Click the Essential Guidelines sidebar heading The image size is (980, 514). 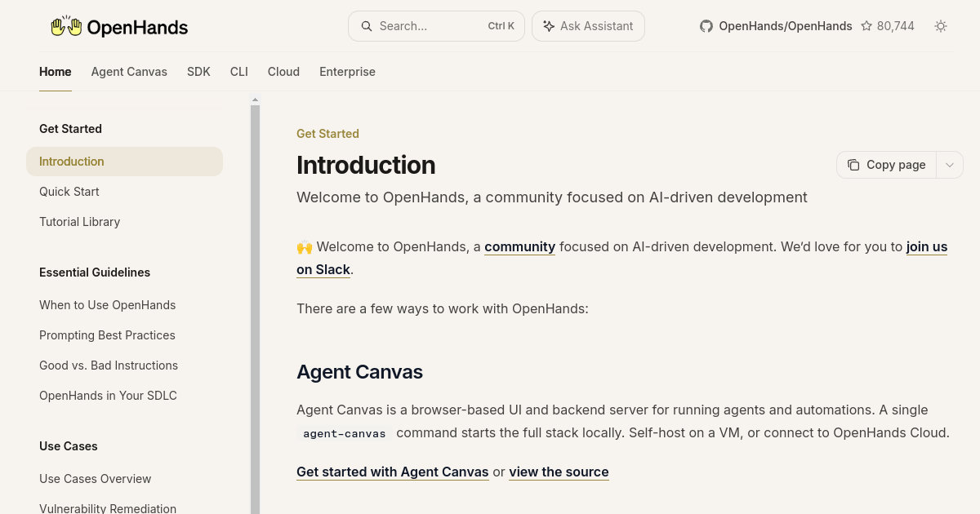(x=95, y=273)
